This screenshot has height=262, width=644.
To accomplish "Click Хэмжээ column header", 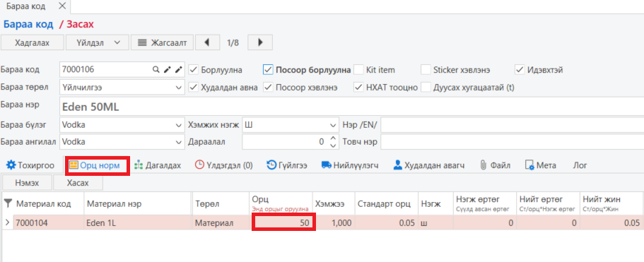I will 334,203.
